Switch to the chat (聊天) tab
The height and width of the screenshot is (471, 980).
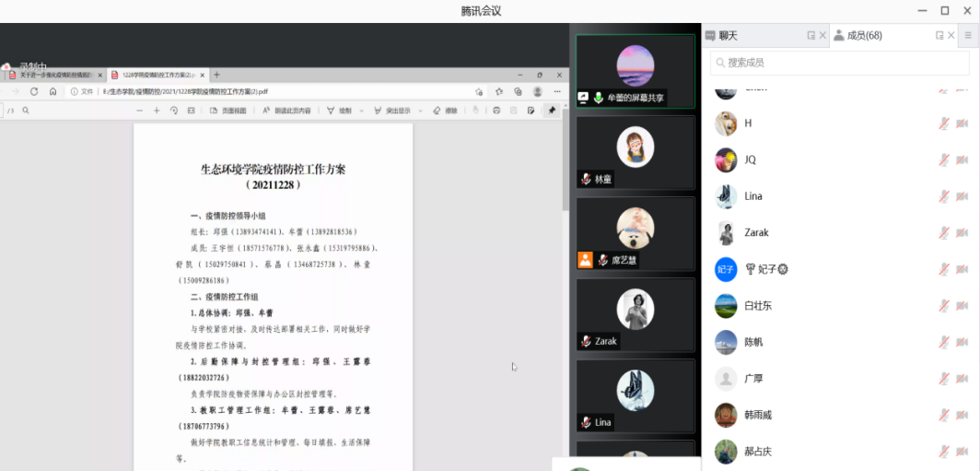[728, 35]
